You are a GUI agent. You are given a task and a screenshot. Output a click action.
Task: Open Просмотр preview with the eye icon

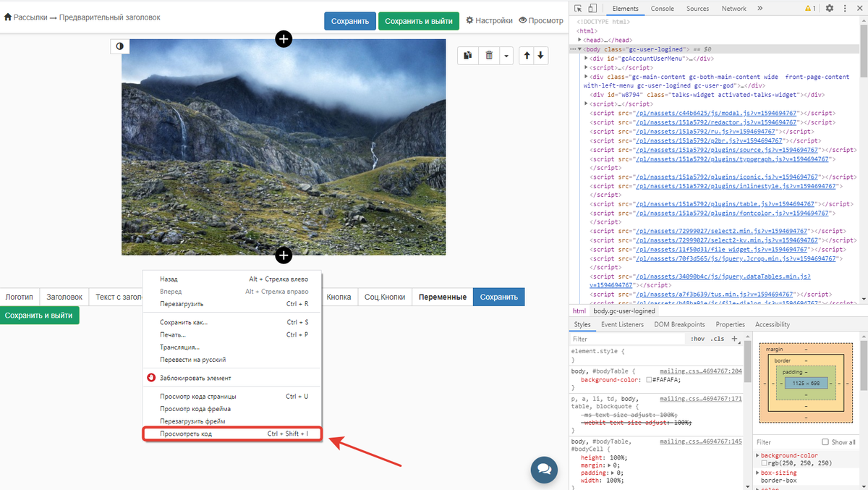pos(541,21)
